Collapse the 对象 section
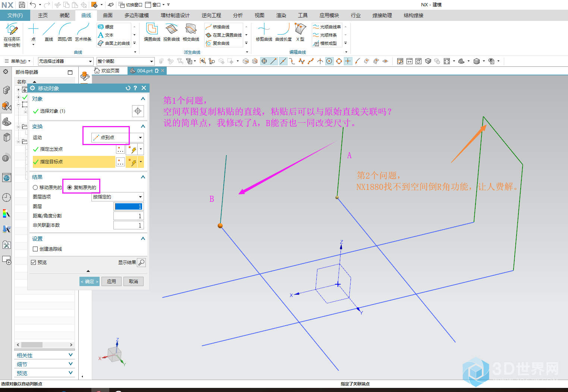Viewport: 568px width, 392px height. [143, 99]
